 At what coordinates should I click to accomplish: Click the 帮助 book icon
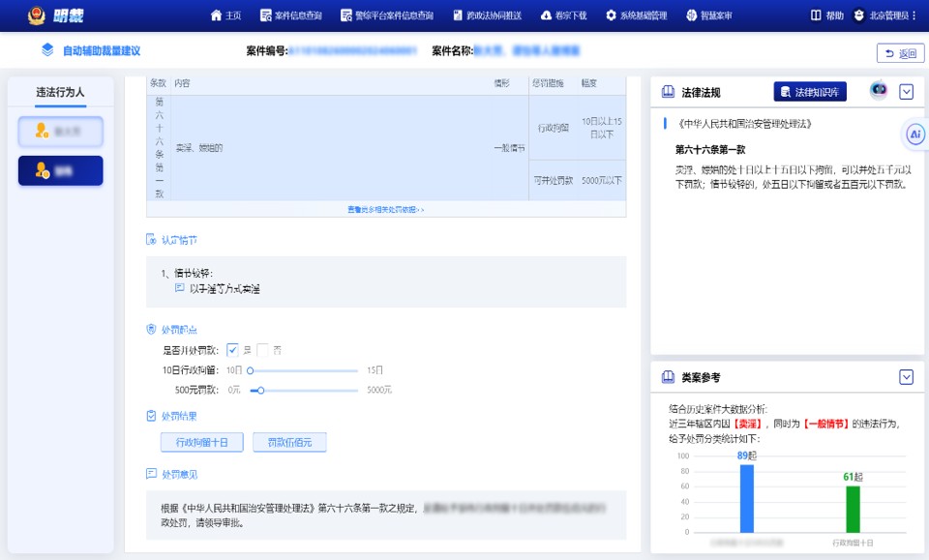pos(817,15)
